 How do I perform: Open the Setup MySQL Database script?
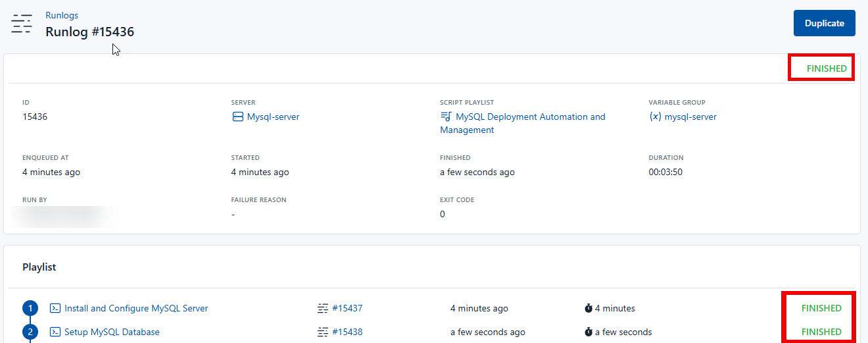[x=112, y=332]
